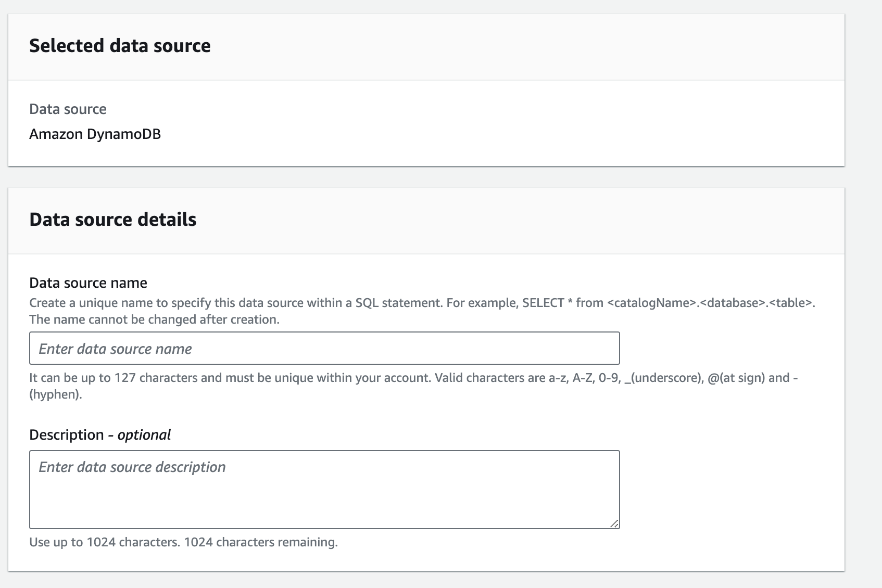The image size is (882, 588).
Task: Click the 'Data source name' field label
Action: coord(88,283)
